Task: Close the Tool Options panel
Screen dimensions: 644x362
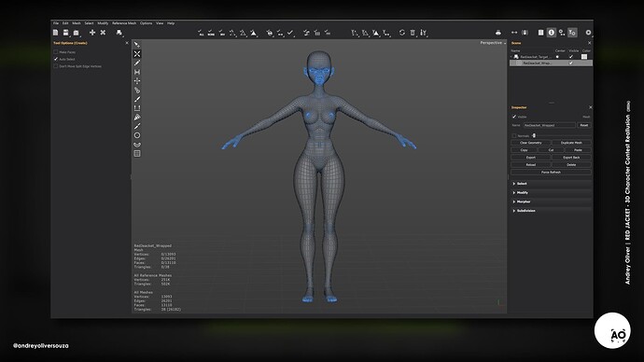Action: coord(127,43)
